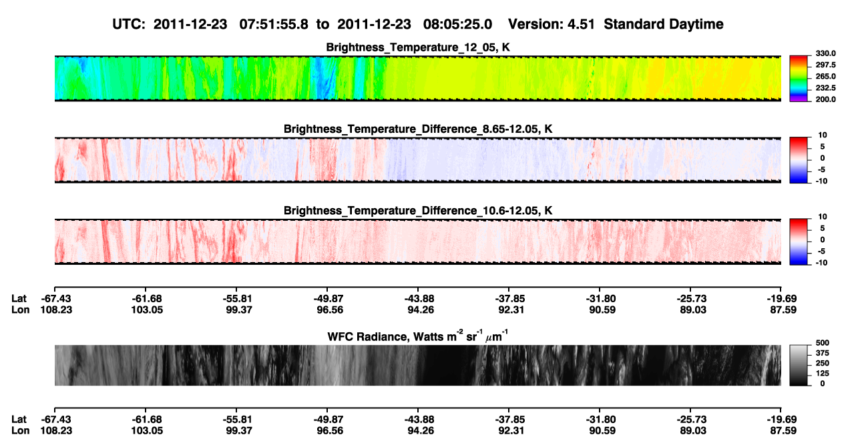Click the 200.0 color bar label

[825, 99]
